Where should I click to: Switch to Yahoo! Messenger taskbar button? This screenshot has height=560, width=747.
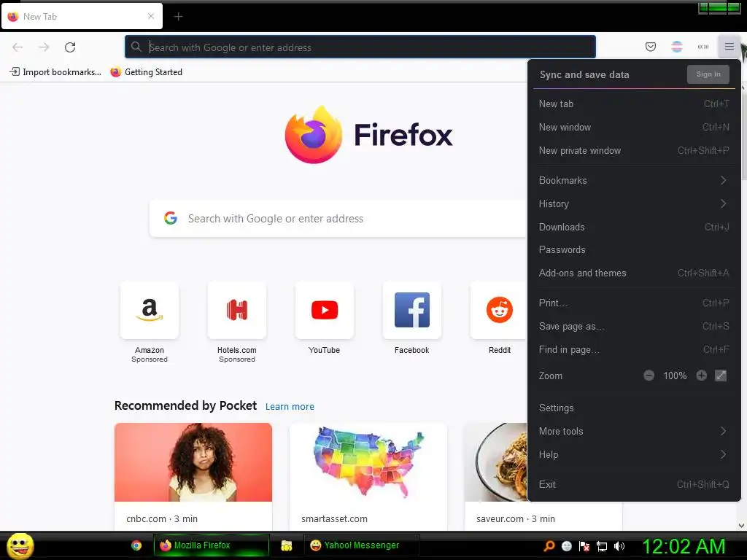[x=361, y=545]
